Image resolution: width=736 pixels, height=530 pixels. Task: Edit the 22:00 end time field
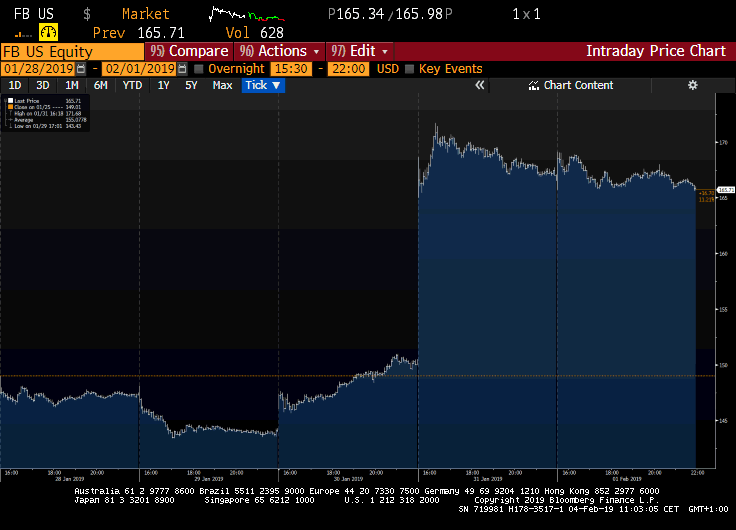point(349,69)
